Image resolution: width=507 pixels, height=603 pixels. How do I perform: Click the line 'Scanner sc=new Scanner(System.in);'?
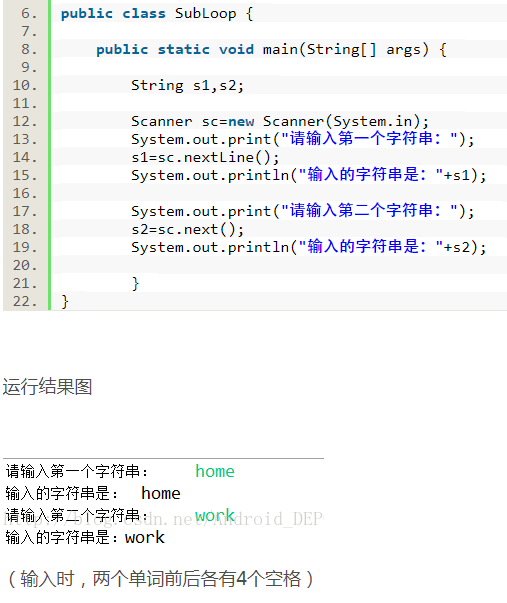(x=280, y=121)
